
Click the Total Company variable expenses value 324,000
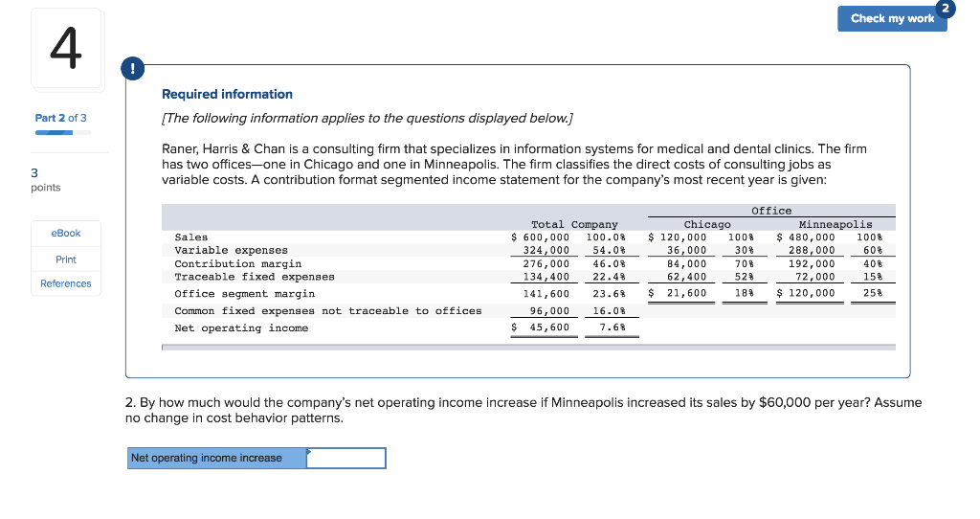tap(546, 250)
